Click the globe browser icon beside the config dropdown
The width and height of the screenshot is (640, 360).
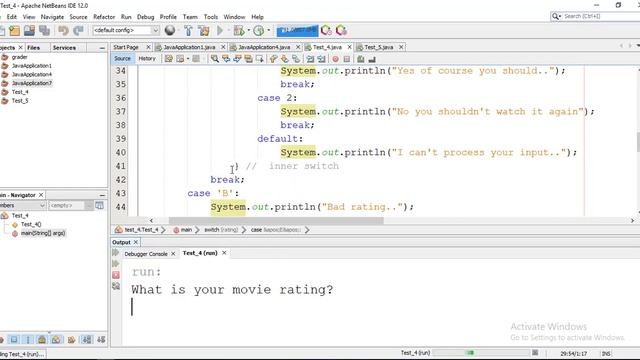[x=170, y=30]
